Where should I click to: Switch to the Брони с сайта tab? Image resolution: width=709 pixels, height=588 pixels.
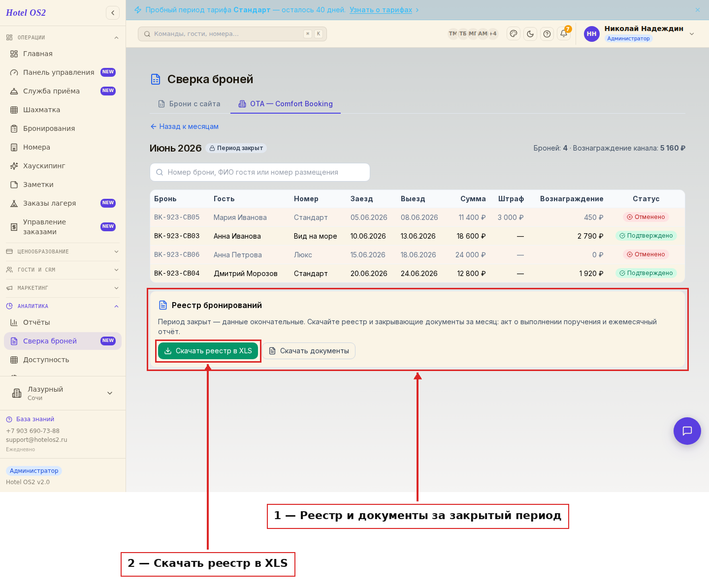[189, 104]
